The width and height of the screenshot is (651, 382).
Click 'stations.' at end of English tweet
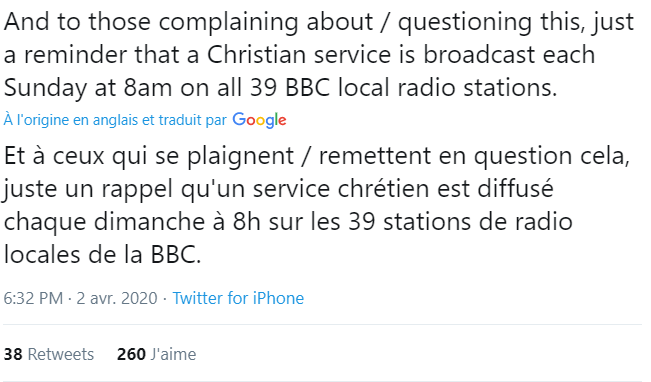point(510,88)
